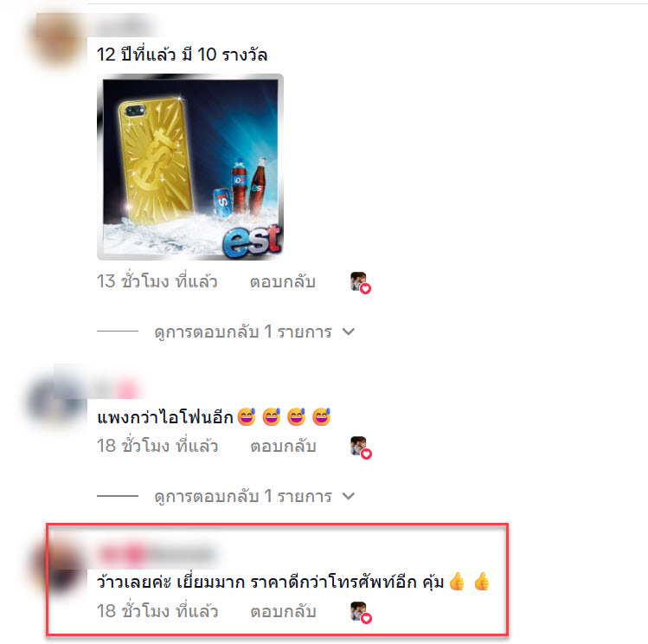This screenshot has width=648, height=644.
Task: Click blurred username above 'แพงกว่าไอโฟนอีก' comment
Action: pos(117,390)
